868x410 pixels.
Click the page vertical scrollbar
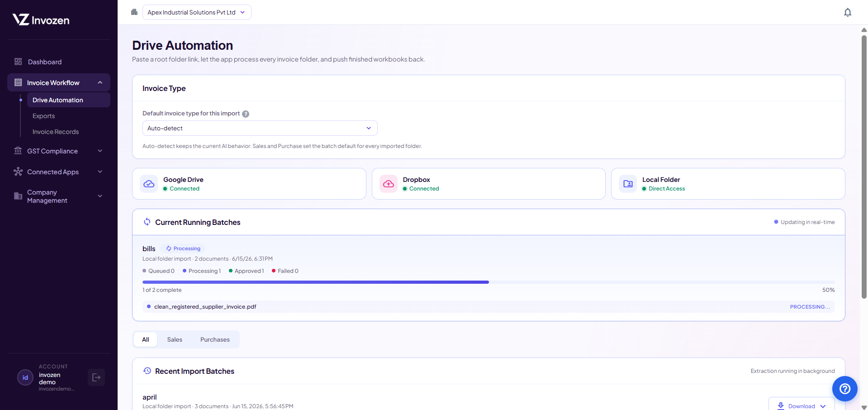point(864,167)
